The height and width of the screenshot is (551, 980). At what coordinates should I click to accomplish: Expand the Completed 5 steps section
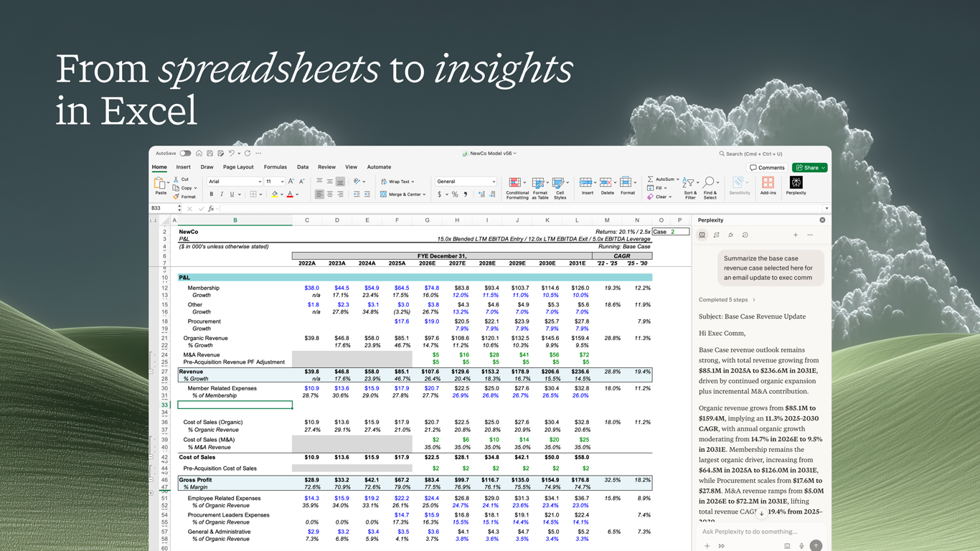[727, 300]
